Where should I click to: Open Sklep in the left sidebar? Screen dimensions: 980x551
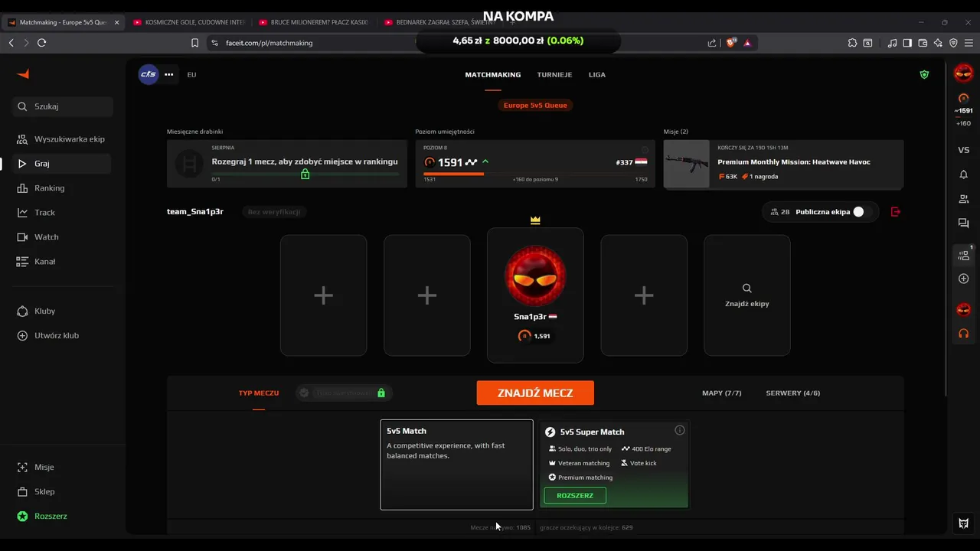click(61, 492)
